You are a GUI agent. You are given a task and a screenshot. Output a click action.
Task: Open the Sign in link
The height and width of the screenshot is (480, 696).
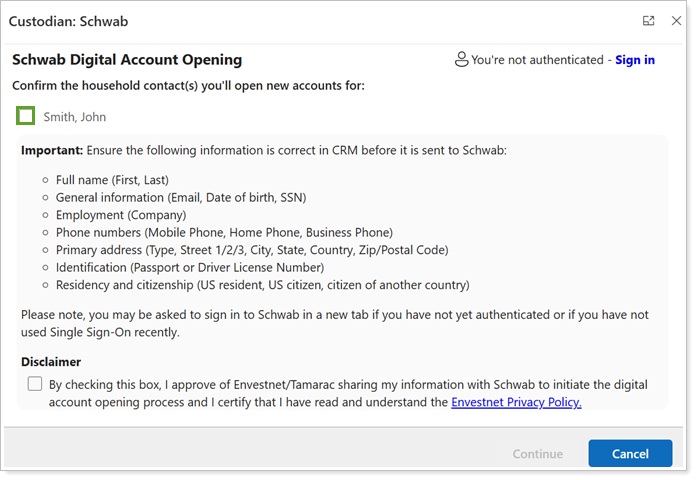pos(635,60)
